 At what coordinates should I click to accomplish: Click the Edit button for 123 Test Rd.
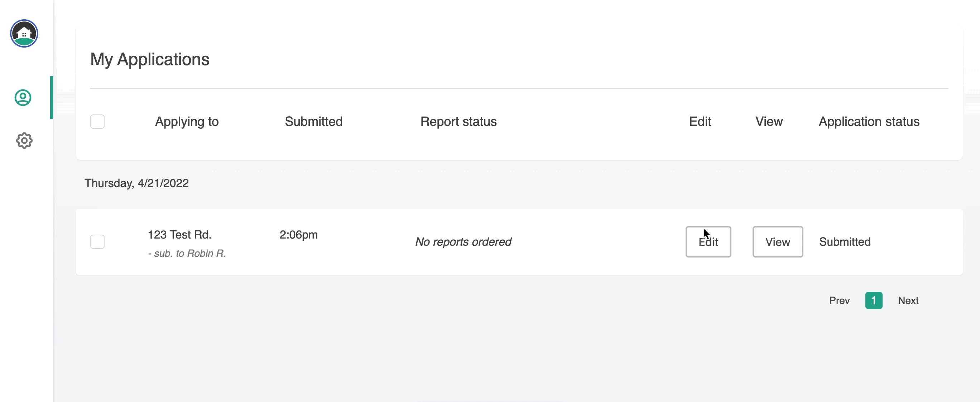pos(708,242)
